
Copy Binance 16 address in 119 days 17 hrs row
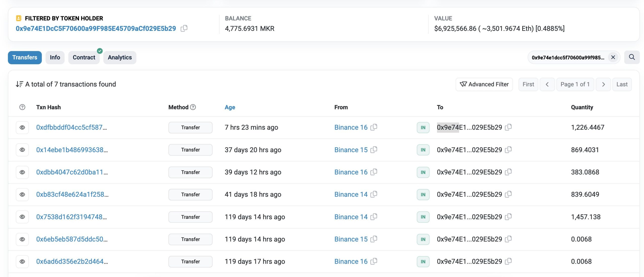tap(374, 261)
